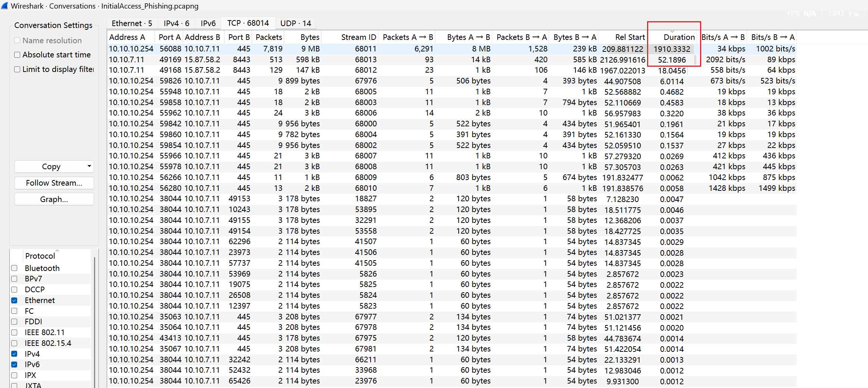868x388 pixels.
Task: Click the Wireshark shark fin title icon
Action: point(4,6)
